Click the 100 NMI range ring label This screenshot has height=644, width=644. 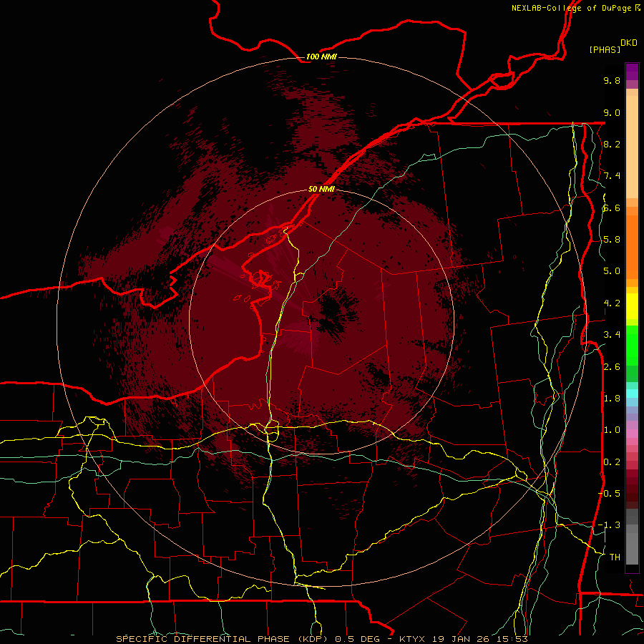(321, 57)
